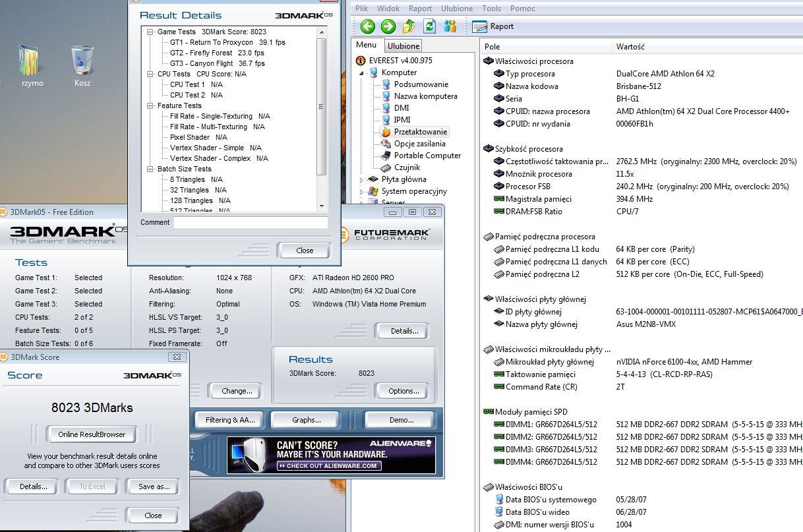Open Nazwa komputera icon in tree
803x532 pixels.
click(386, 96)
